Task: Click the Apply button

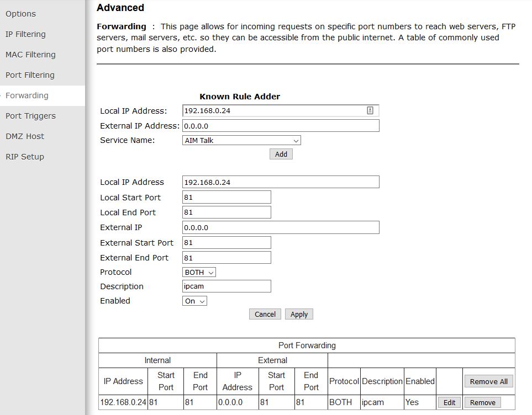Action: (299, 314)
